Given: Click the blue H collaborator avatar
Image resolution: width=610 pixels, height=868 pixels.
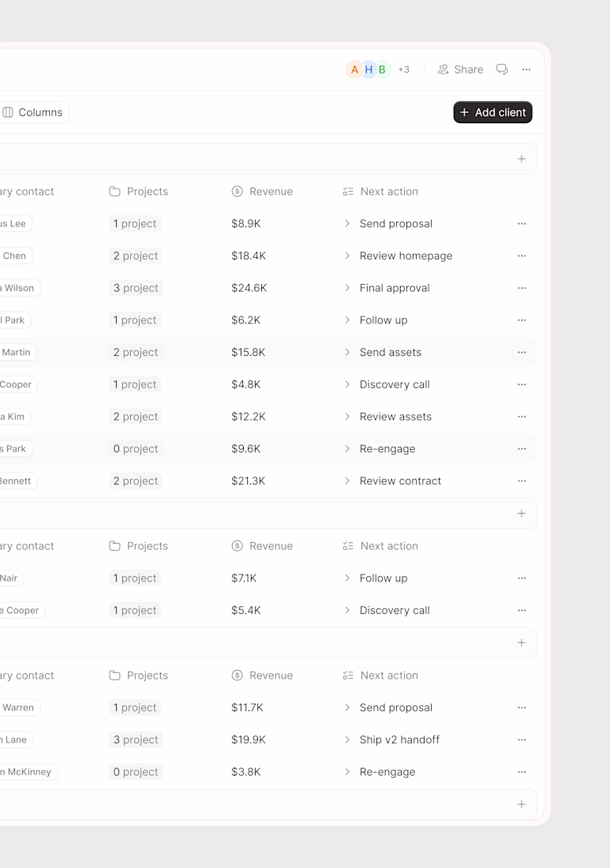Looking at the screenshot, I should pos(368,69).
